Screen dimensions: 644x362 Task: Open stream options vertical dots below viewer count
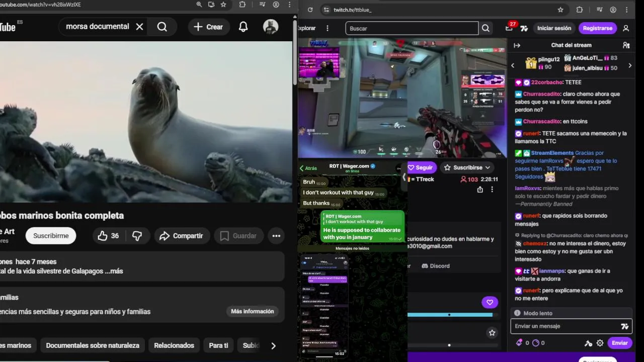click(x=492, y=190)
